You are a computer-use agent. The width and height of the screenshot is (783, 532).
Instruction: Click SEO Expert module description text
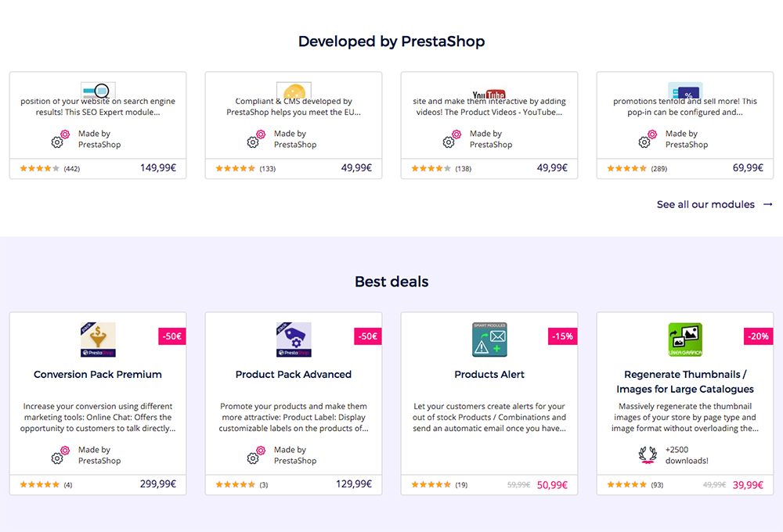(x=98, y=107)
